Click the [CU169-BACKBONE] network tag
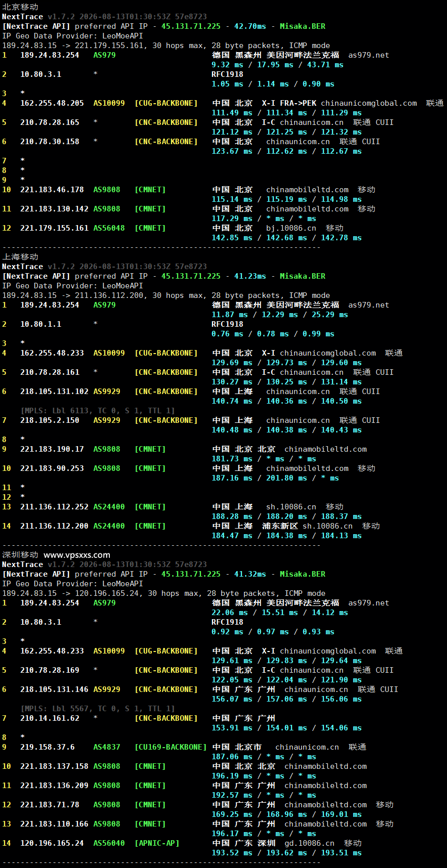The width and height of the screenshot is (447, 868). (171, 747)
